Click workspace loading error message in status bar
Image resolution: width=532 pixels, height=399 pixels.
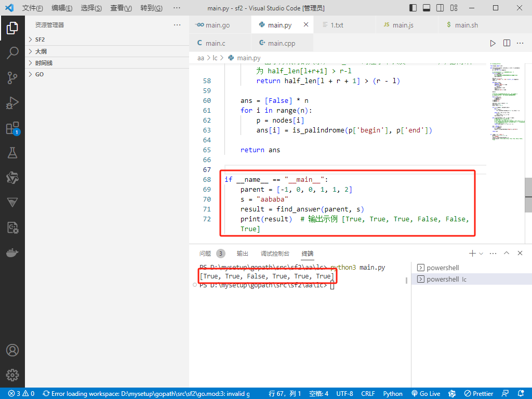point(147,394)
